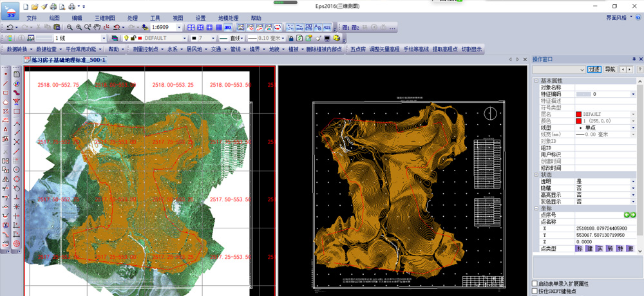Click the printer icon in quick access bar
The width and height of the screenshot is (644, 296).
[x=72, y=6]
